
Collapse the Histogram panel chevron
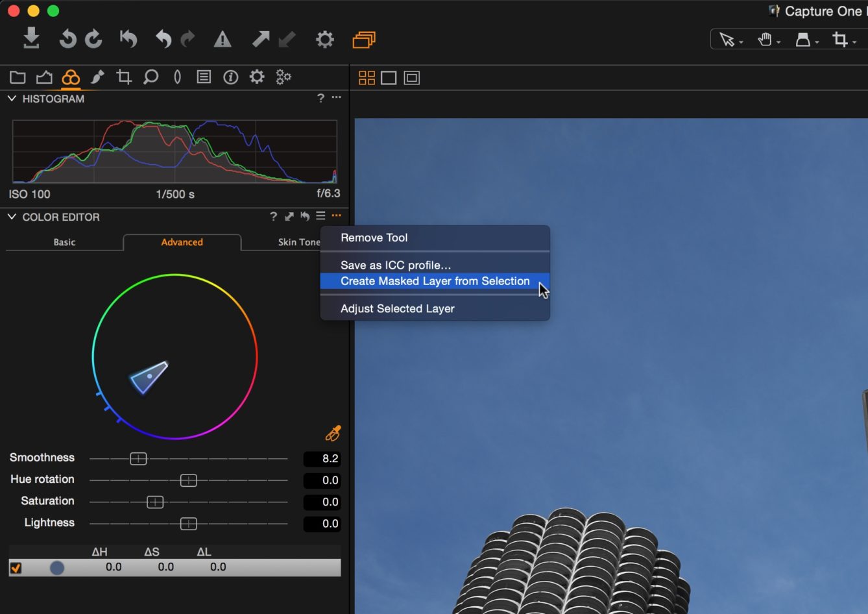(10, 99)
